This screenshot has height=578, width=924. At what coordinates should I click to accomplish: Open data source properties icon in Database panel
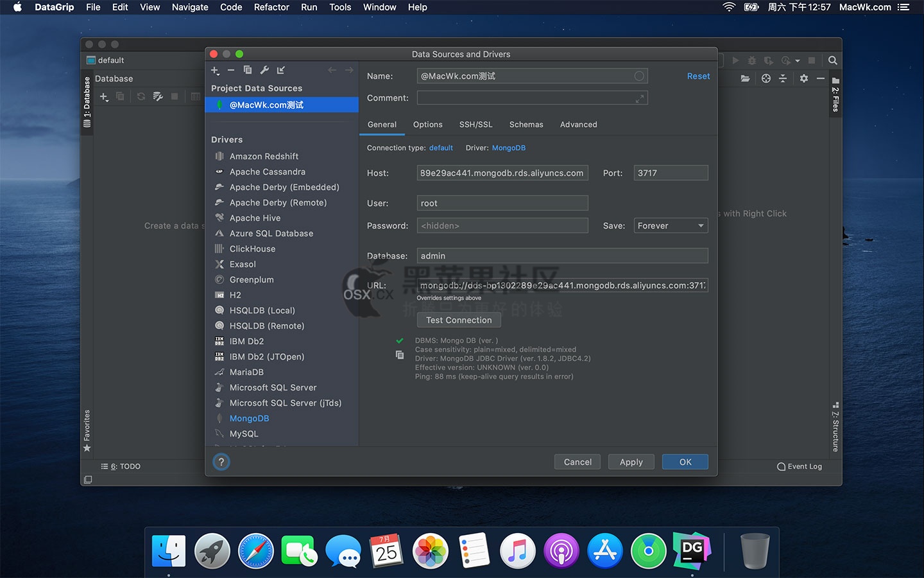click(158, 96)
